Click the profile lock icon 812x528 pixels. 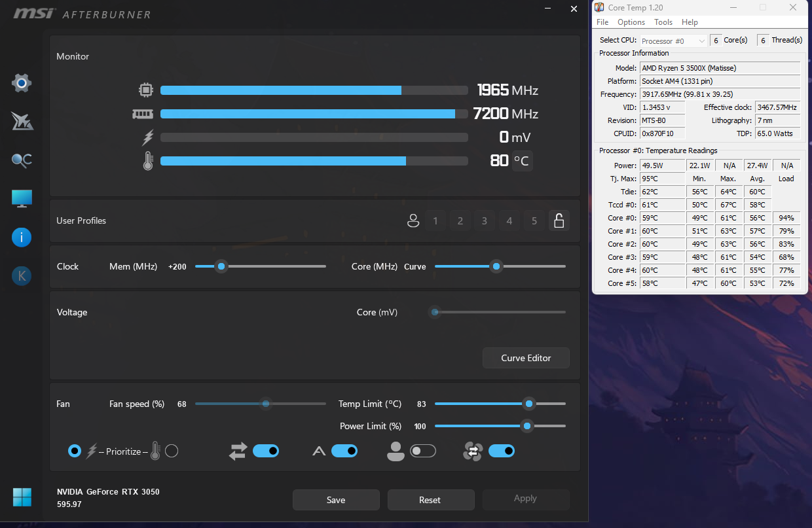[x=559, y=221]
